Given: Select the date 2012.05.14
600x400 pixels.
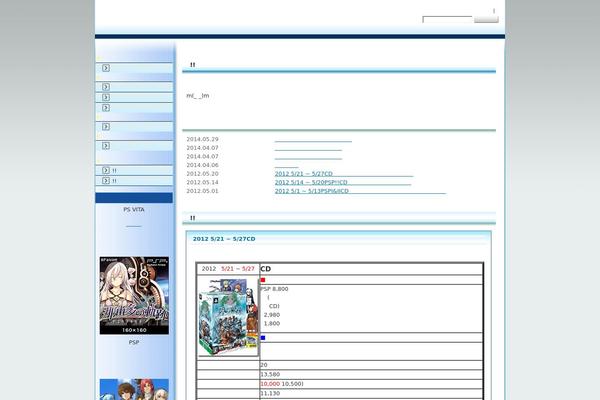Looking at the screenshot, I should [202, 182].
